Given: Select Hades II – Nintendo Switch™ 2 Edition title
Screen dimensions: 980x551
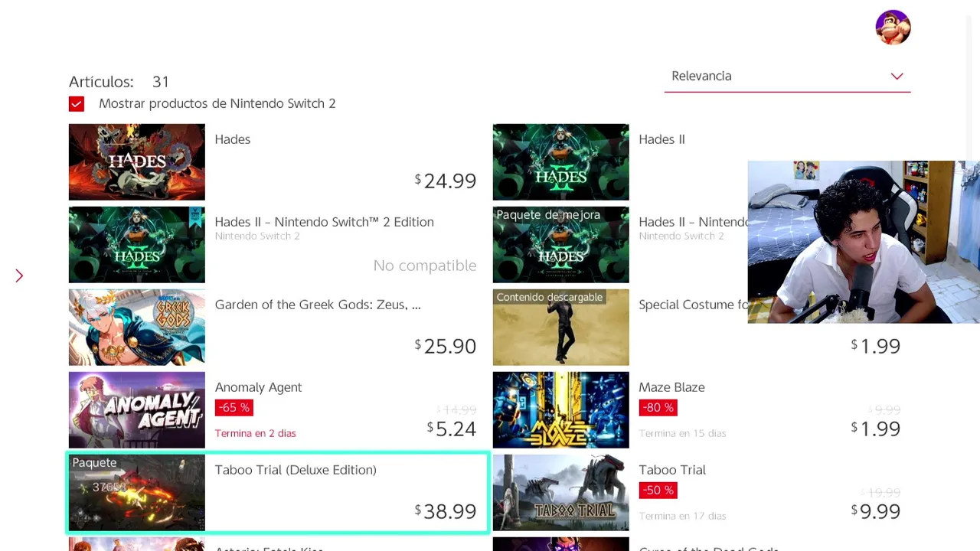Looking at the screenshot, I should click(324, 222).
